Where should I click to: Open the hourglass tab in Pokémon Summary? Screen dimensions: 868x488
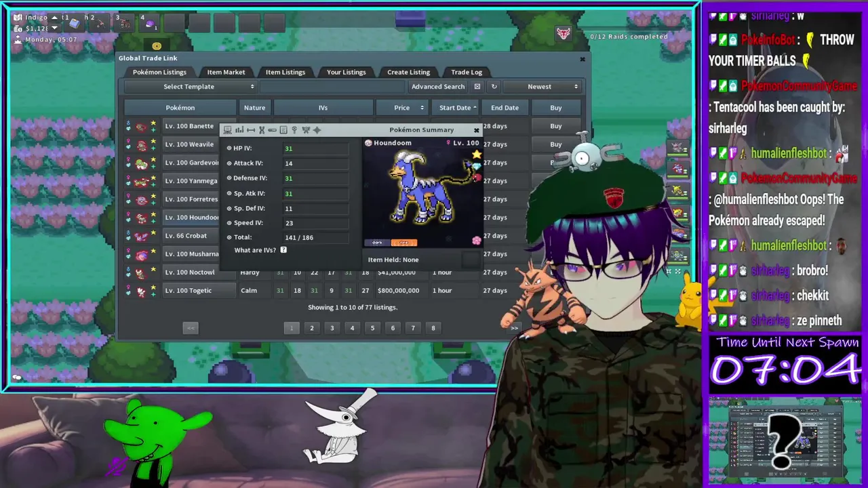[262, 130]
